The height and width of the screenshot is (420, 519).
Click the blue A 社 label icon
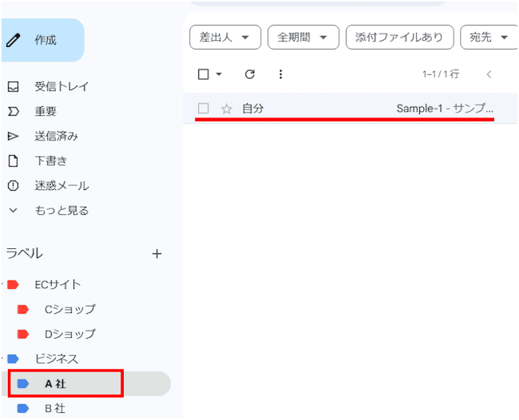(23, 383)
